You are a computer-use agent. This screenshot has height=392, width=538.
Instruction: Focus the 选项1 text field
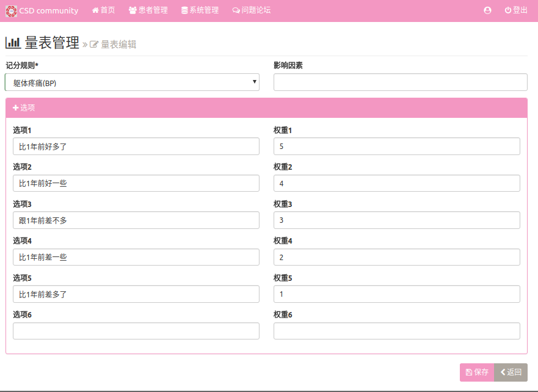point(136,147)
